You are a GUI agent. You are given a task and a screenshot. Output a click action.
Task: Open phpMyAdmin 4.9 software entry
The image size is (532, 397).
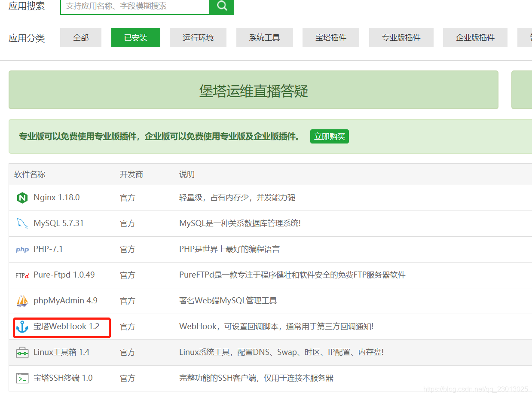pyautogui.click(x=65, y=301)
